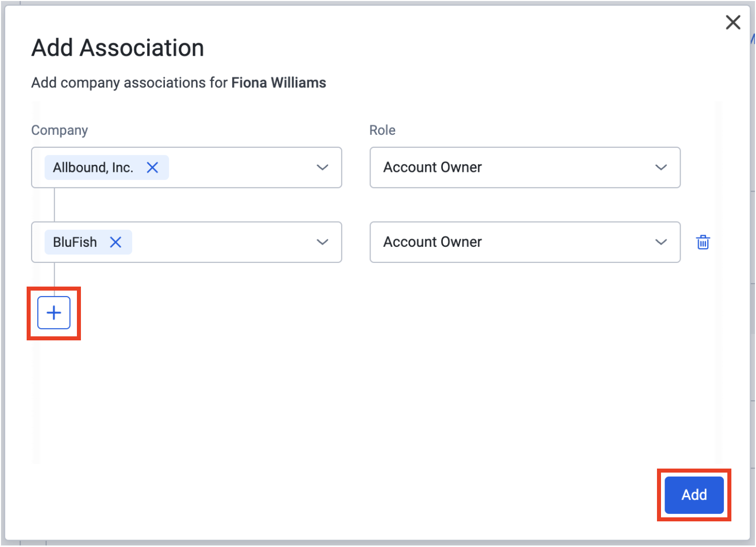The image size is (756, 547).
Task: Click the blue Add button
Action: point(694,495)
